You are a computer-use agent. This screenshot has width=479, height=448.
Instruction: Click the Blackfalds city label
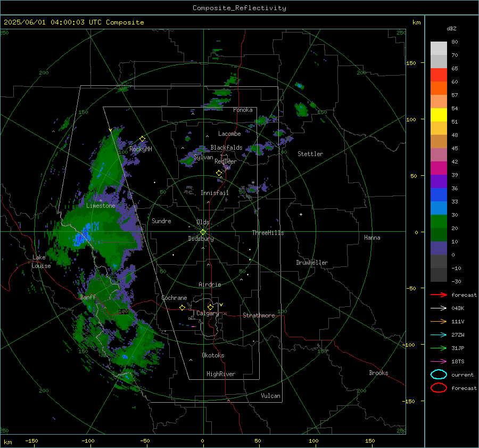click(226, 148)
